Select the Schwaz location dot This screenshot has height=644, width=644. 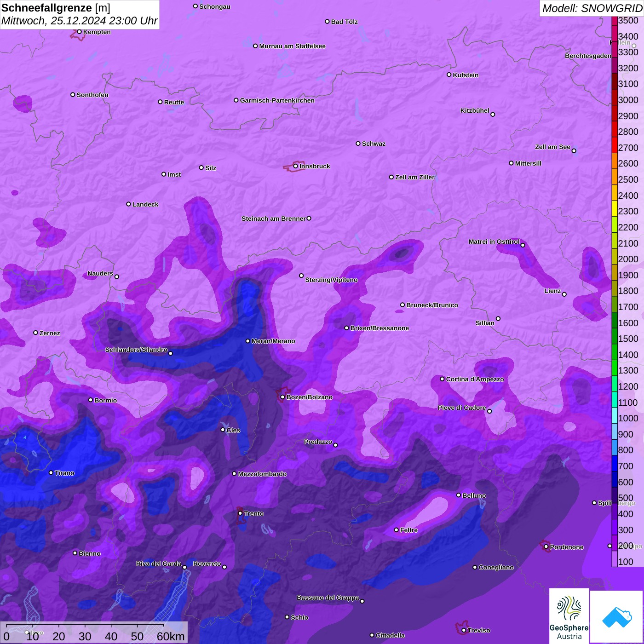point(358,144)
